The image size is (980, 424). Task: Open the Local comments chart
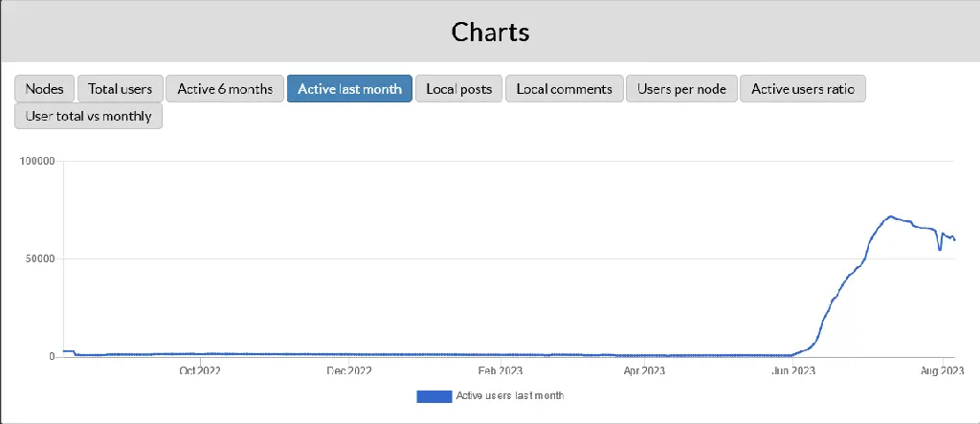coord(565,89)
